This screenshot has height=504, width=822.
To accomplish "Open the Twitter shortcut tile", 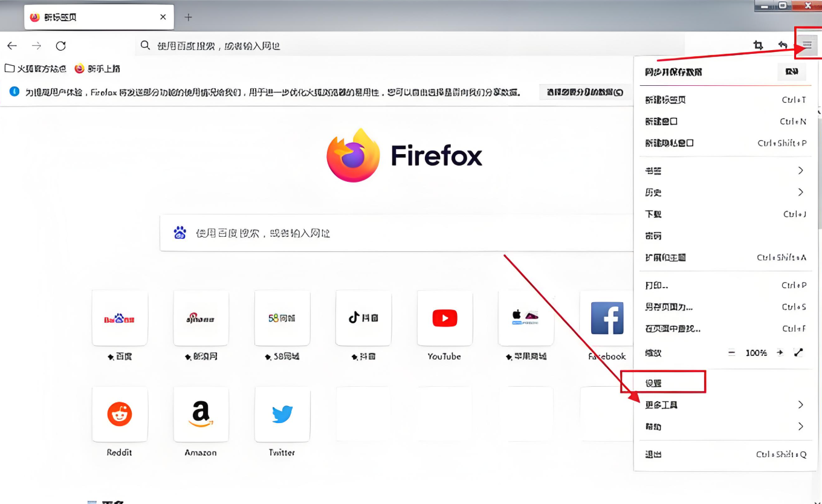I will [282, 415].
